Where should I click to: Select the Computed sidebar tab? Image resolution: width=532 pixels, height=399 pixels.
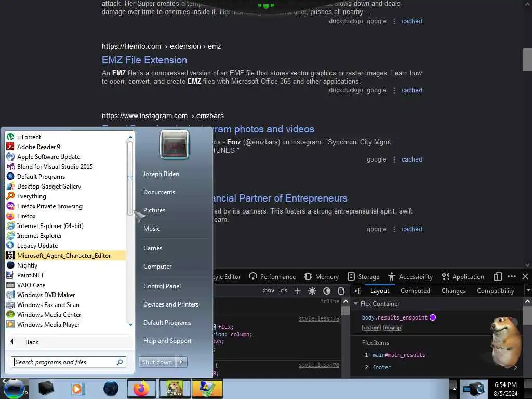[x=415, y=291]
